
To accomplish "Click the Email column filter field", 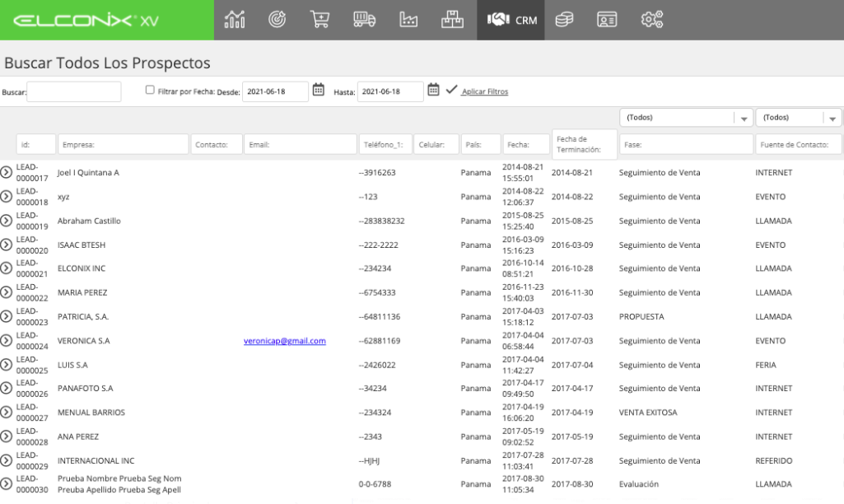I will pos(301,144).
